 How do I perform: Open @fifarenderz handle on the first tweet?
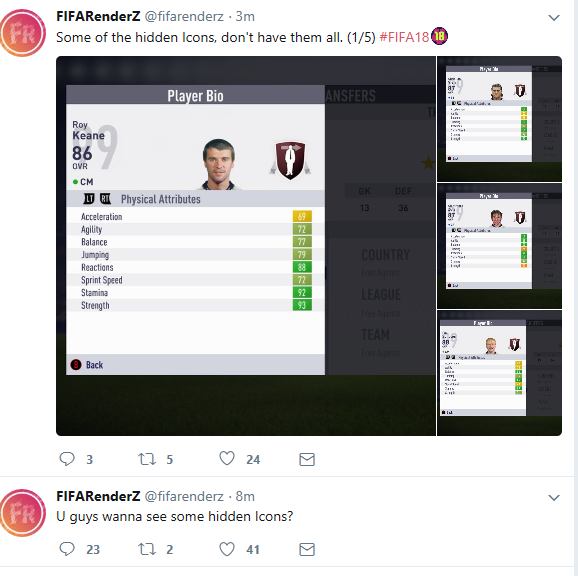[x=184, y=17]
